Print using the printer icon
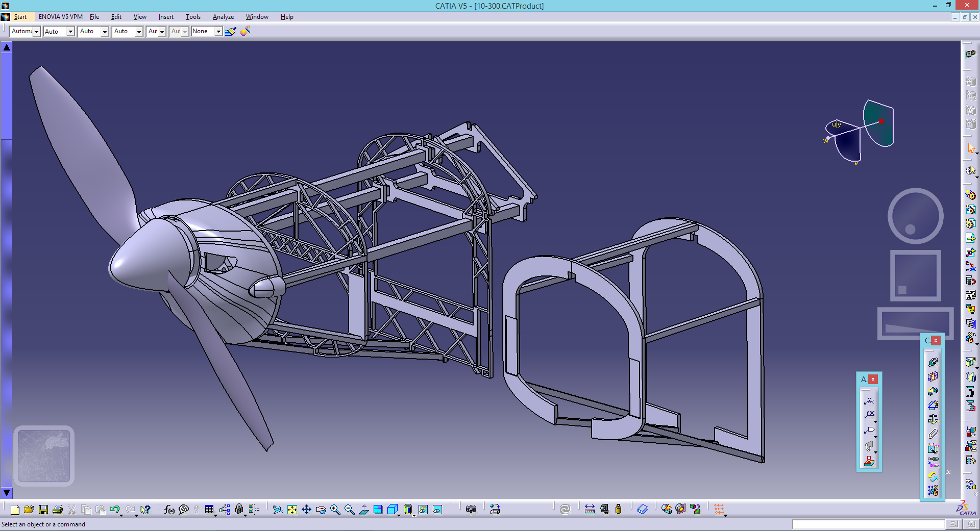 (x=58, y=509)
